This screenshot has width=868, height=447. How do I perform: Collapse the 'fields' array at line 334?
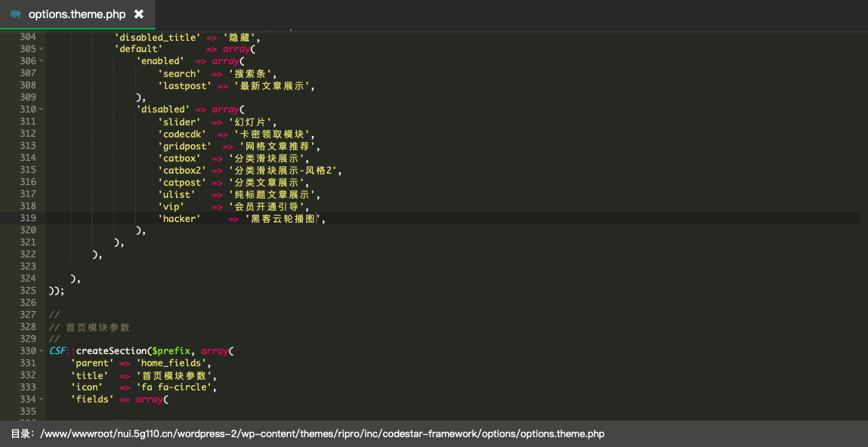(x=41, y=399)
